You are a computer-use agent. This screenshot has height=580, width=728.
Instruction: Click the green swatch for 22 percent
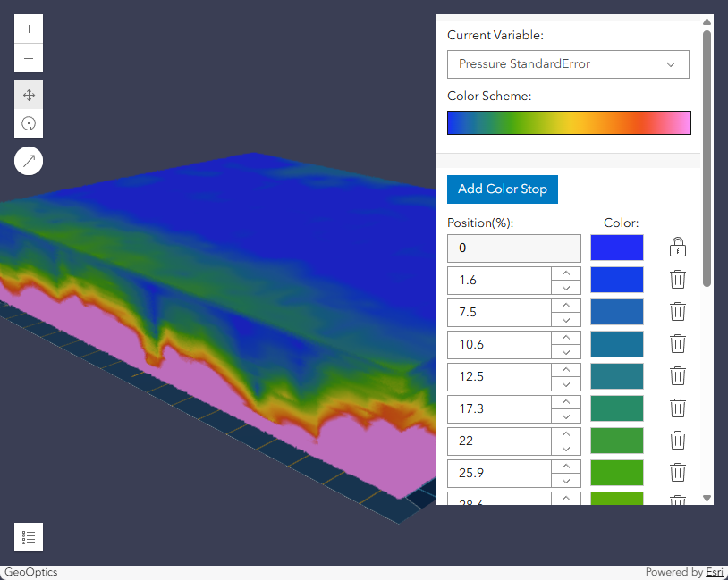(616, 440)
